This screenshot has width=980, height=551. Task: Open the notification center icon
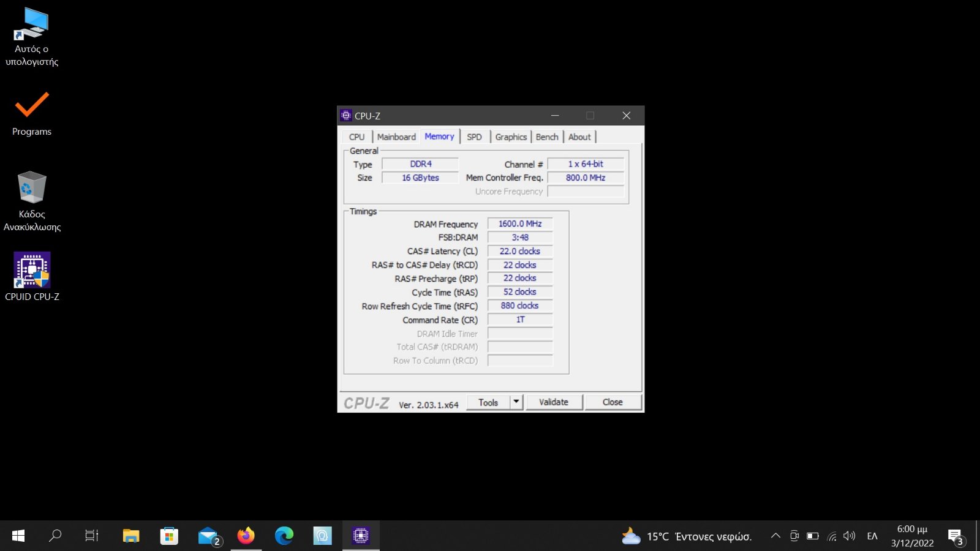(956, 537)
